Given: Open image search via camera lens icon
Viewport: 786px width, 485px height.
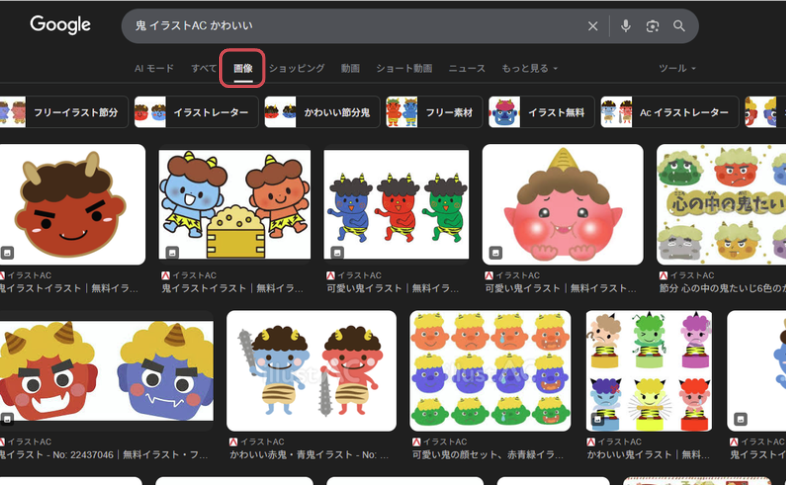Looking at the screenshot, I should tap(653, 26).
